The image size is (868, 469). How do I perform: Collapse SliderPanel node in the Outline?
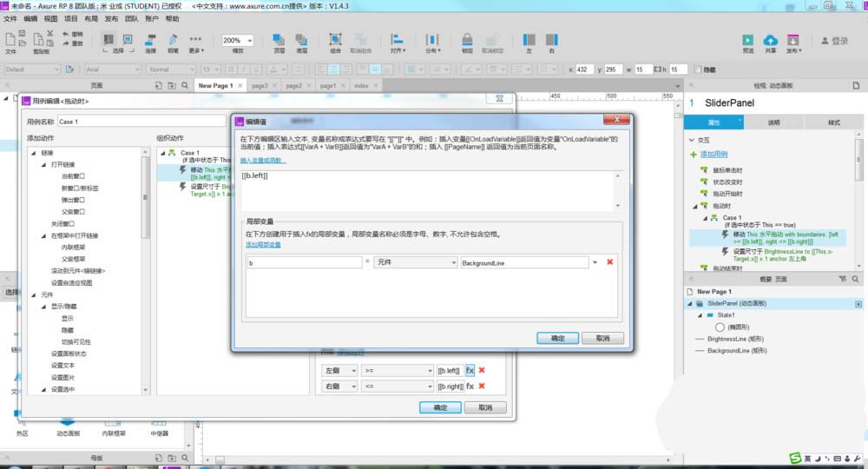click(x=690, y=303)
